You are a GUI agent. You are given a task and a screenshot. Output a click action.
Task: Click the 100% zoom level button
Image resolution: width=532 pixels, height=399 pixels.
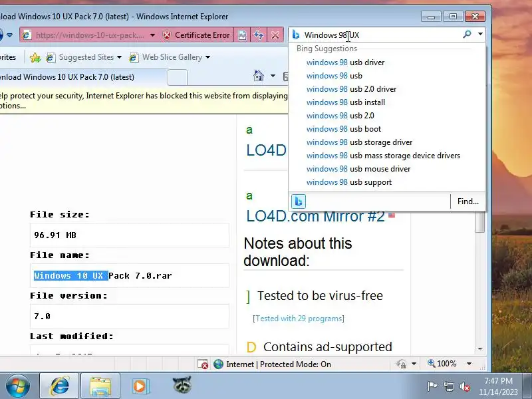coord(442,364)
